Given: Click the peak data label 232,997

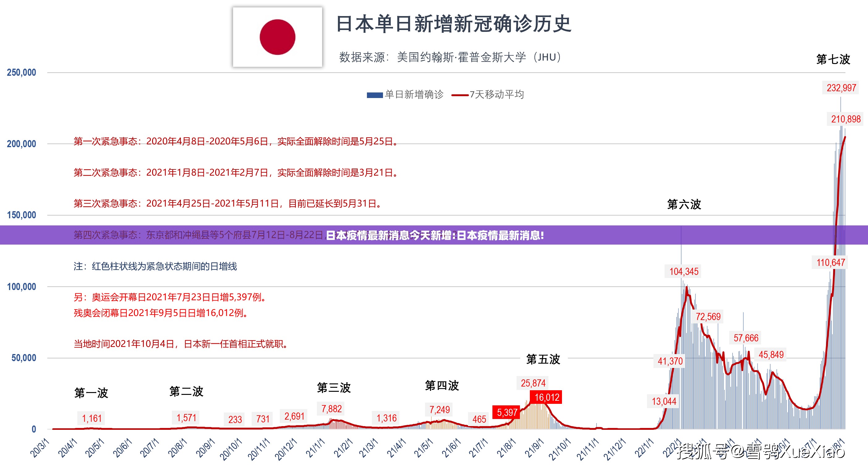Looking at the screenshot, I should [841, 88].
